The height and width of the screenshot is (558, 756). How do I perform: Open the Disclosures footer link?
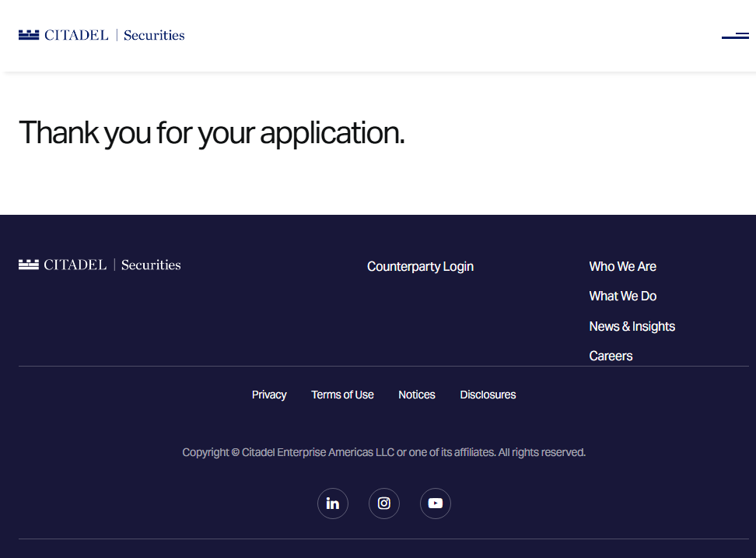tap(488, 395)
